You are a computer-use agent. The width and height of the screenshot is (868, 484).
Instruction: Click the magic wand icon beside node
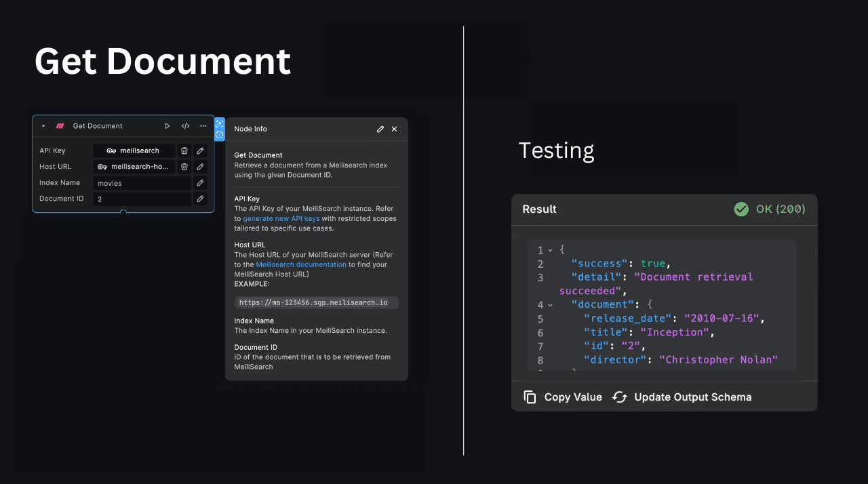tap(219, 124)
